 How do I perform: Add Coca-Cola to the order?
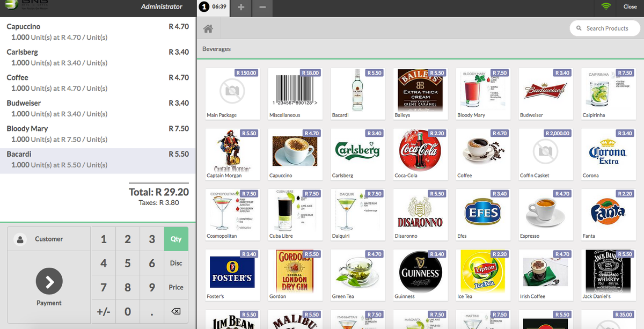[420, 153]
